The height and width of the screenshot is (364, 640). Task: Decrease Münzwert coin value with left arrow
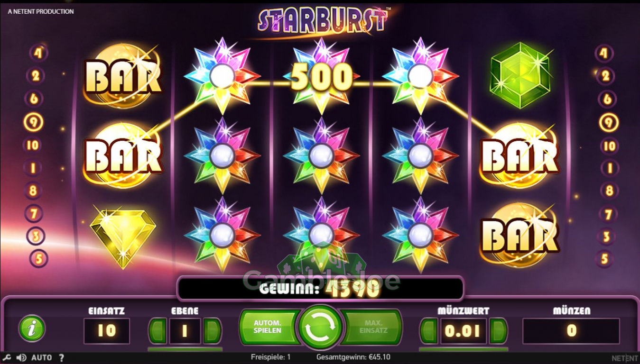coord(429,330)
